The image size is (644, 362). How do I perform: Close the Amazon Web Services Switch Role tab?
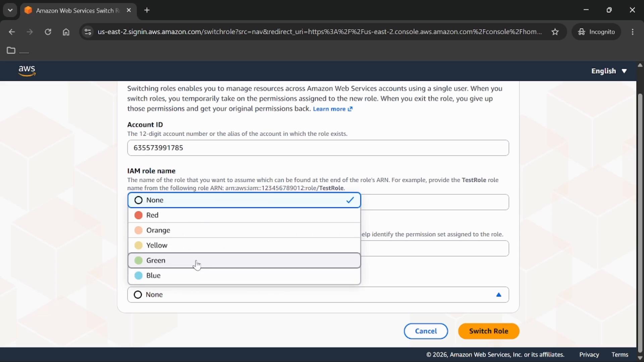point(129,10)
